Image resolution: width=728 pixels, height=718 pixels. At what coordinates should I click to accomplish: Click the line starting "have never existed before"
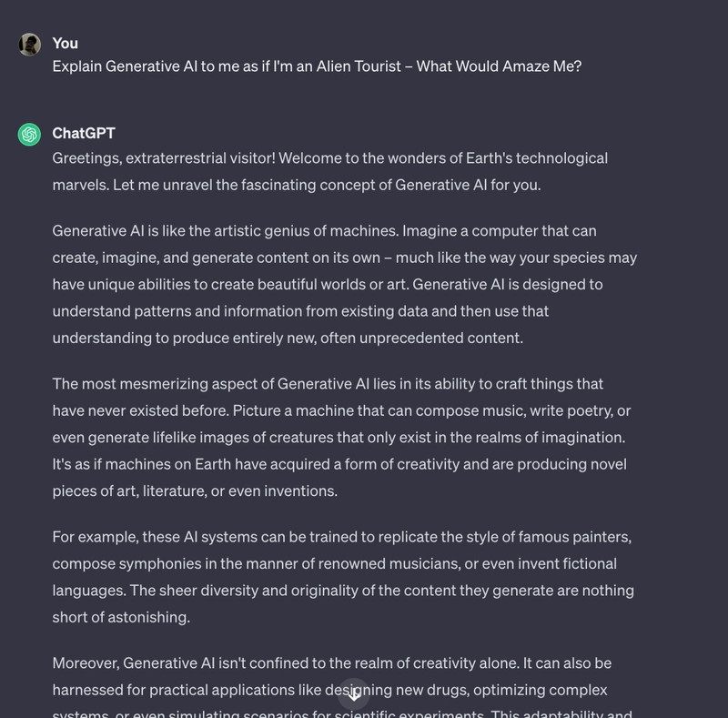[x=341, y=411]
